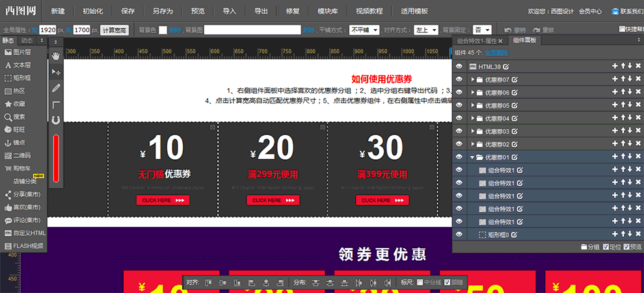Add a 分享(集市) share component
644x293 pixels.
click(x=23, y=194)
